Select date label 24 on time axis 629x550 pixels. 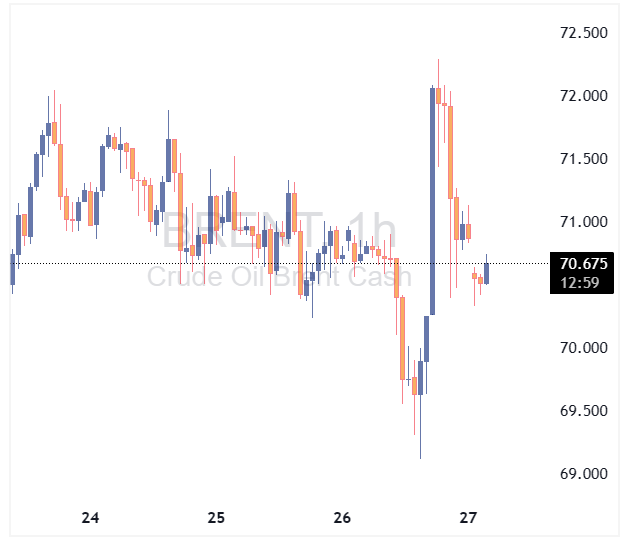[91, 518]
